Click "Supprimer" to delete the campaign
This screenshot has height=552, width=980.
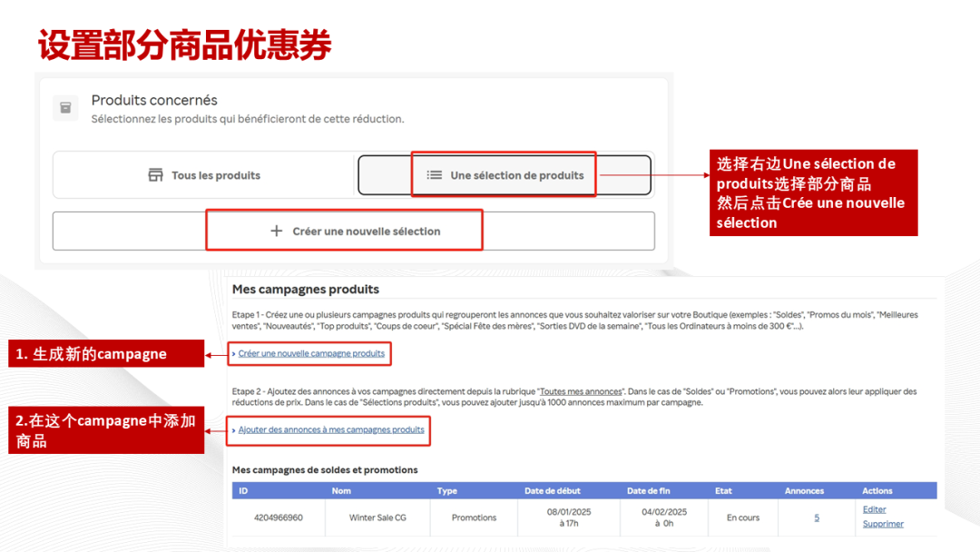[x=882, y=525]
